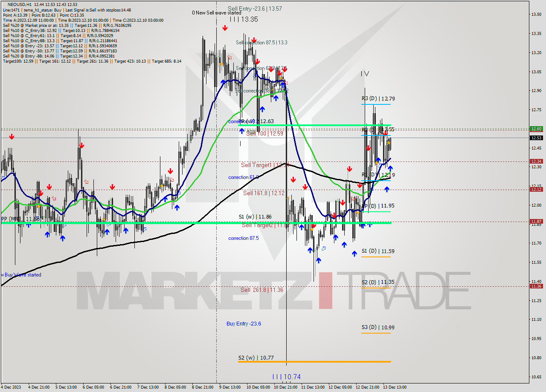Click the 'S2 (w) | 10.77' pivot label

pyautogui.click(x=256, y=358)
